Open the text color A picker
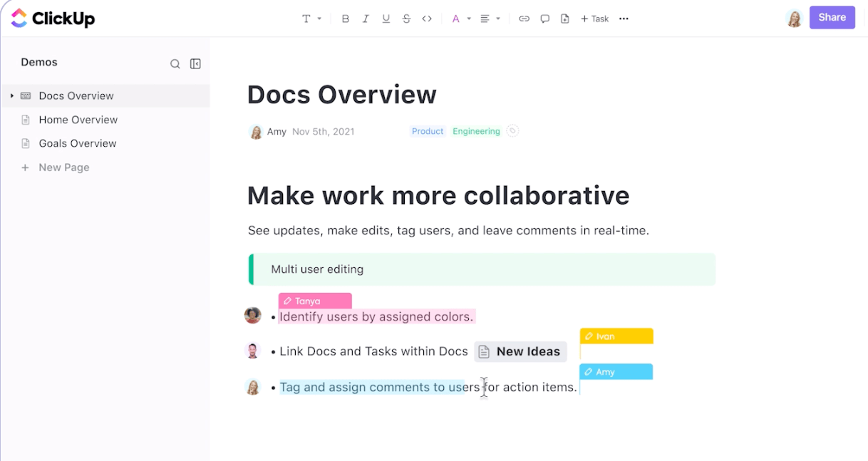868x461 pixels. pos(456,19)
